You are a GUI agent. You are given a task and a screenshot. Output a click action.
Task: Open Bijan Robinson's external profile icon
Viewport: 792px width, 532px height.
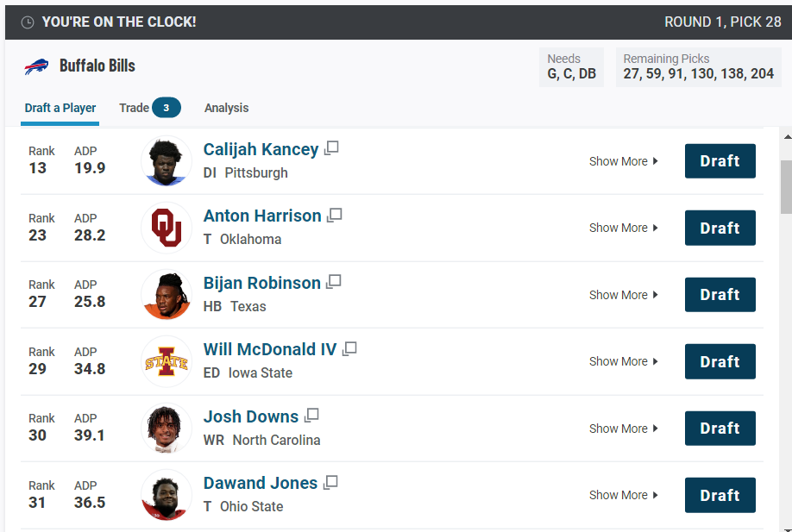tap(334, 282)
